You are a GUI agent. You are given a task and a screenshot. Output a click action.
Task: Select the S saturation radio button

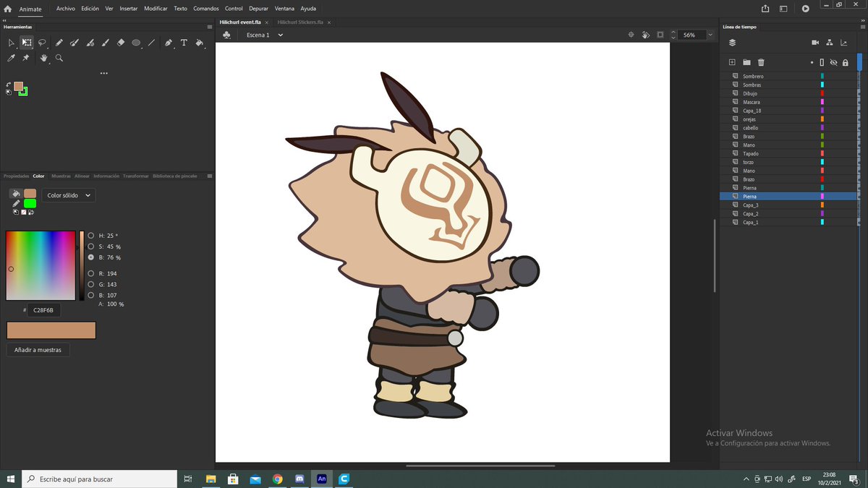pos(90,247)
